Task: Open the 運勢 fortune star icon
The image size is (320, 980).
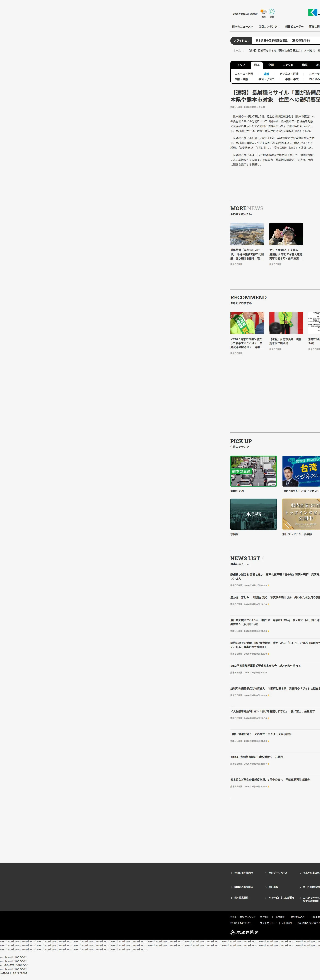Action: click(x=272, y=12)
